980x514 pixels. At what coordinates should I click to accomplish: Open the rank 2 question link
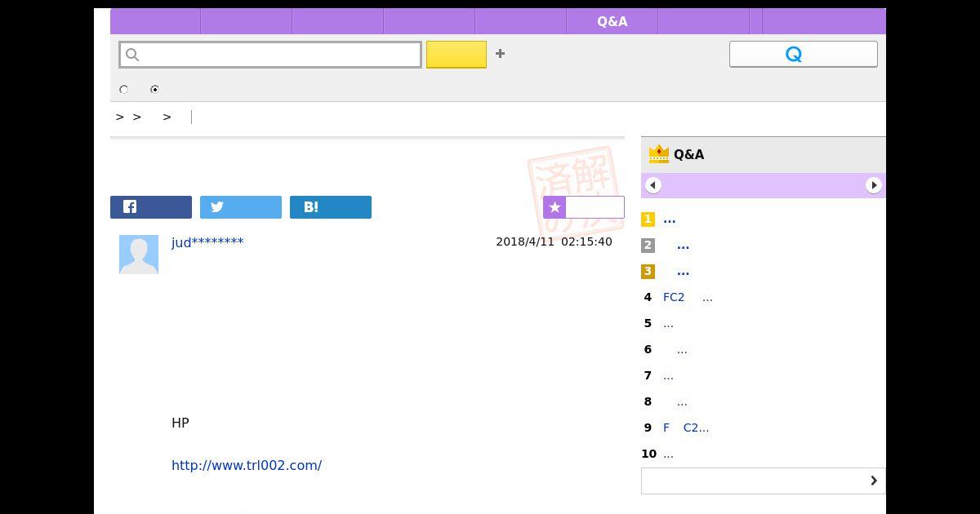(683, 246)
